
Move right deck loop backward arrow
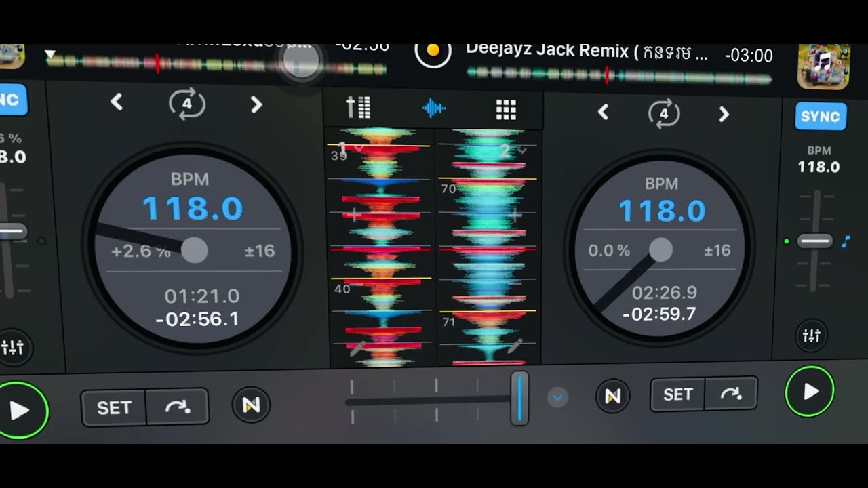(603, 113)
